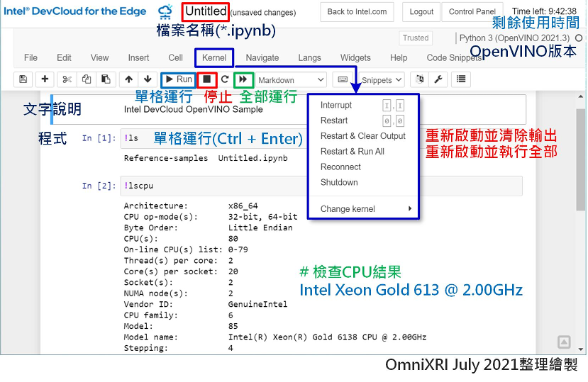Open the Insert menu
The height and width of the screenshot is (382, 588).
pyautogui.click(x=138, y=57)
